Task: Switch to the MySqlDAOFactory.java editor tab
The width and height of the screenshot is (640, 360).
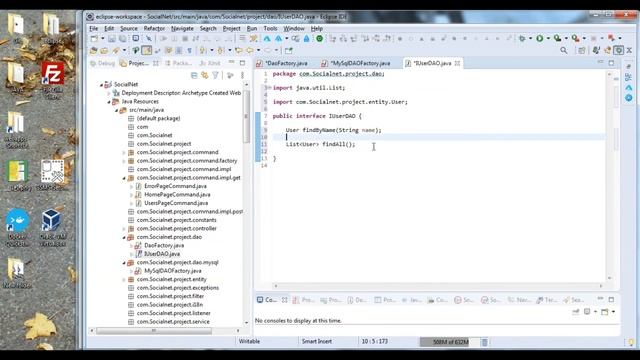Action: point(356,63)
